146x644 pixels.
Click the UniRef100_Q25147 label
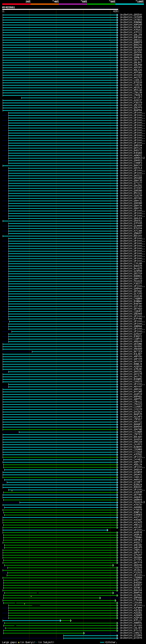[x=131, y=334]
